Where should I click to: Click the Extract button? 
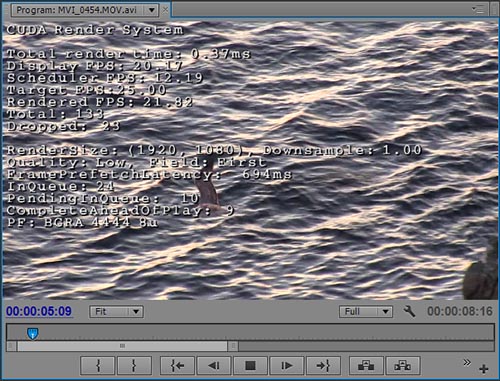[403, 366]
